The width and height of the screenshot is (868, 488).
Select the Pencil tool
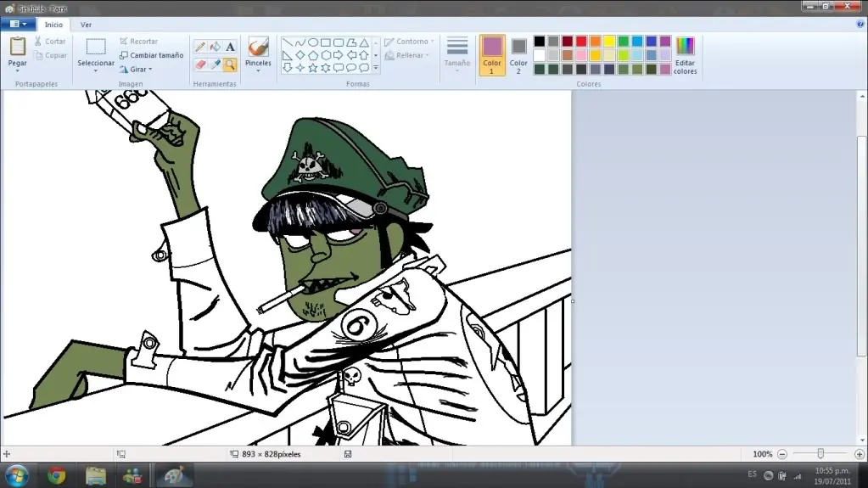click(200, 47)
